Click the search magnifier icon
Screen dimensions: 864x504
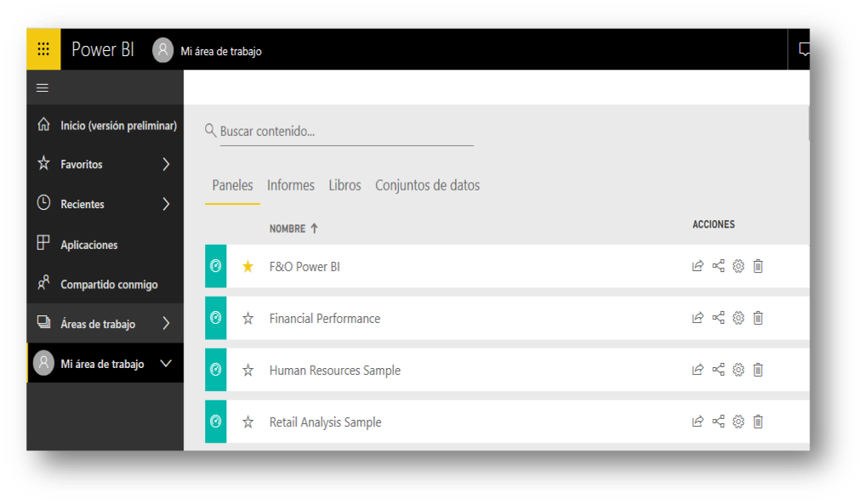click(211, 131)
